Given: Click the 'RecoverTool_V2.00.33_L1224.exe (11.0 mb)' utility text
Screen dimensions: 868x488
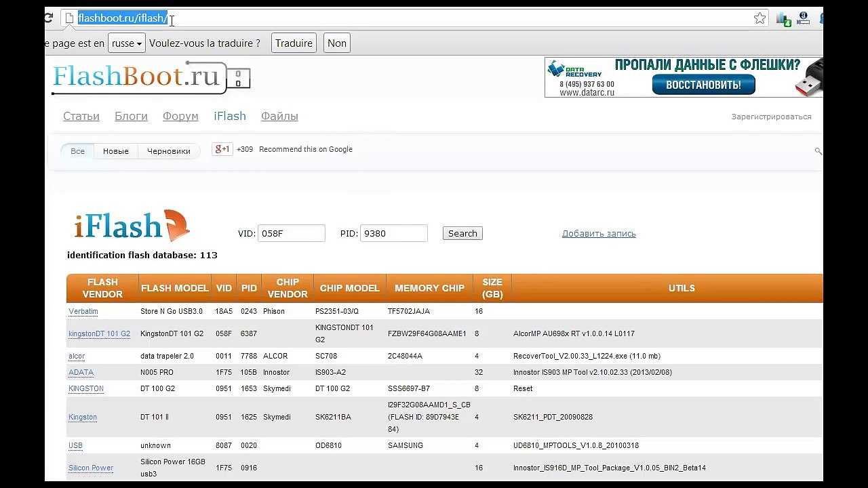Looking at the screenshot, I should click(587, 356).
